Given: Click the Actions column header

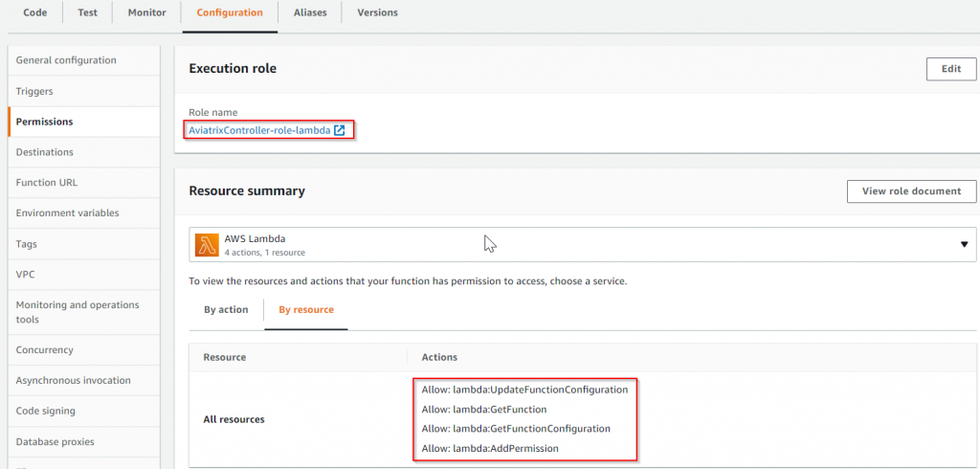Looking at the screenshot, I should [439, 358].
